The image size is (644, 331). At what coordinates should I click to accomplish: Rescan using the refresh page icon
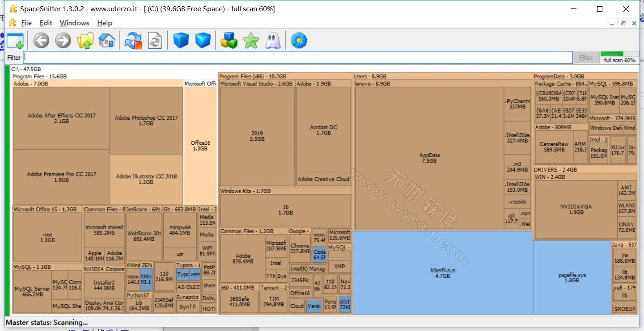[x=155, y=40]
